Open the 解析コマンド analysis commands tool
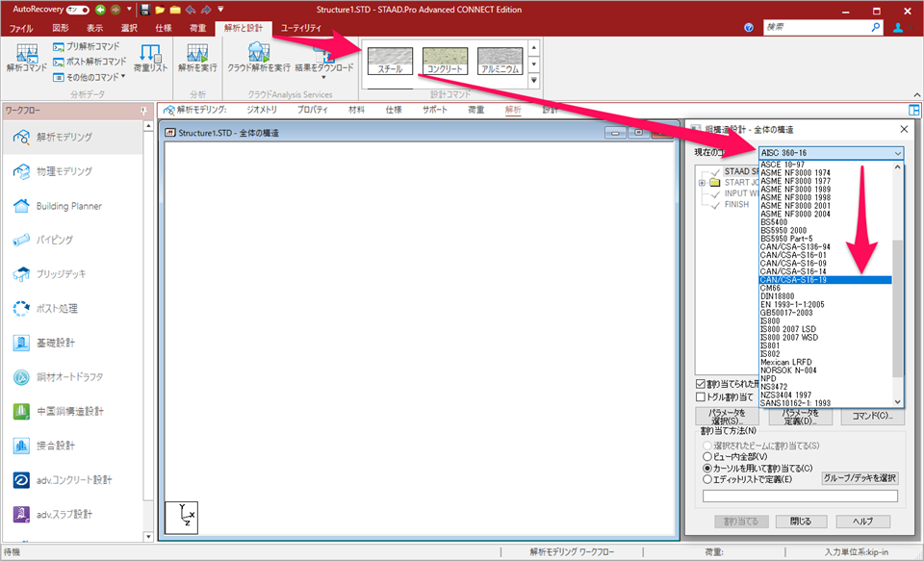 pyautogui.click(x=27, y=59)
